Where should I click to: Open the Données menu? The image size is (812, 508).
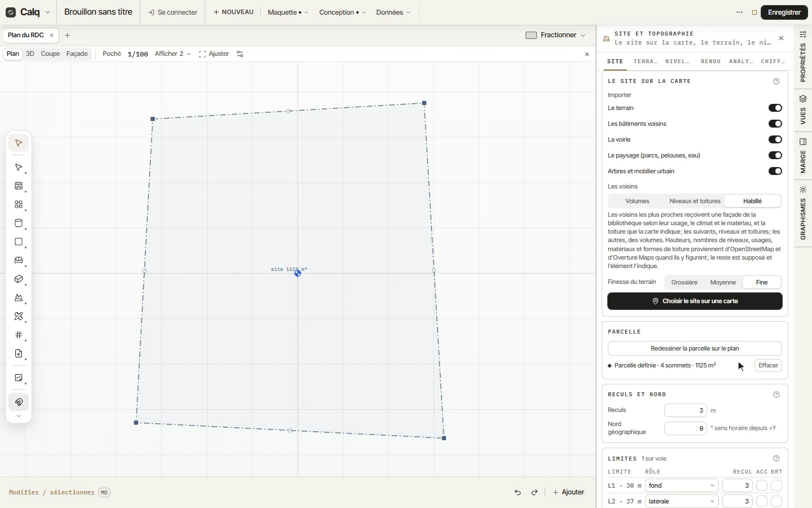[393, 12]
